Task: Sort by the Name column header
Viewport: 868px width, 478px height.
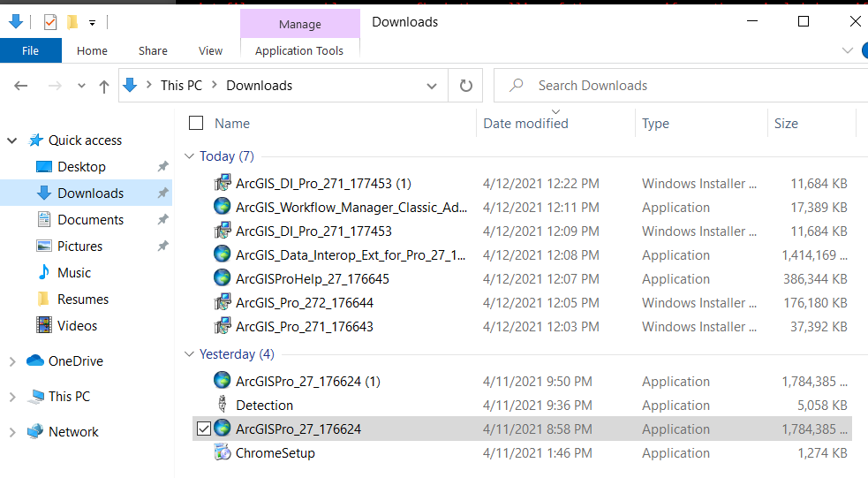Action: (232, 124)
